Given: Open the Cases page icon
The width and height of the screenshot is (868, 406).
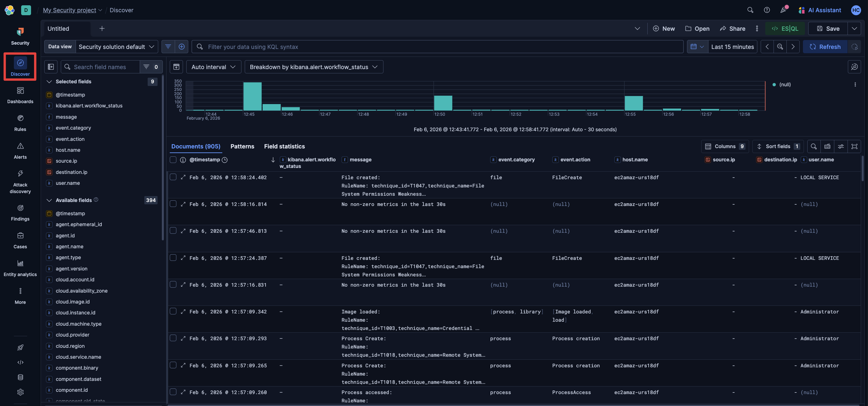Looking at the screenshot, I should (20, 235).
